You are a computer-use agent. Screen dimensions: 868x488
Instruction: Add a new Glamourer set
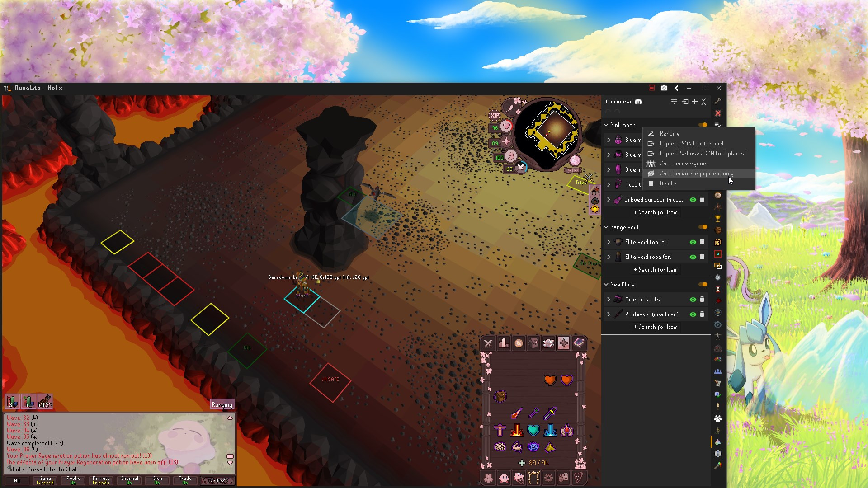[695, 102]
